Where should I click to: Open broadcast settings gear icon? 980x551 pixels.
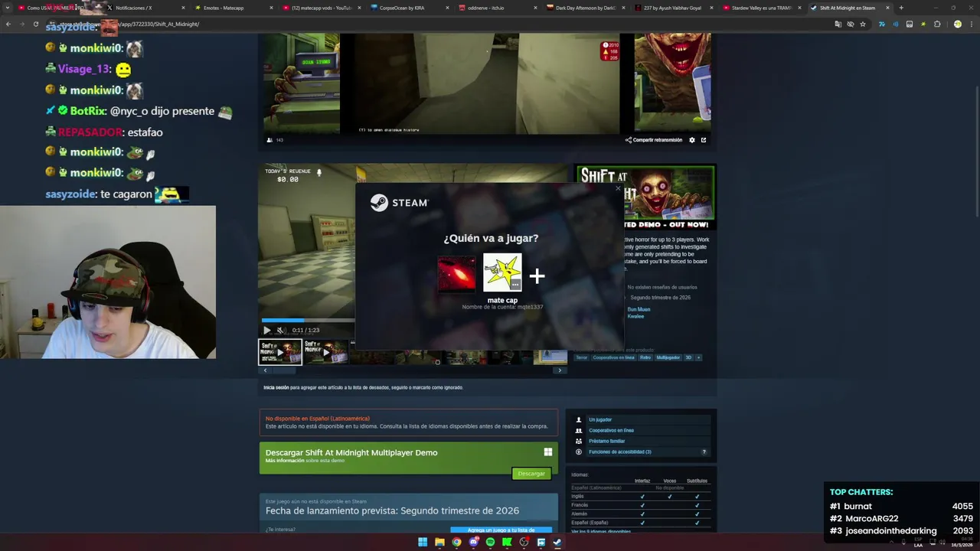[692, 140]
